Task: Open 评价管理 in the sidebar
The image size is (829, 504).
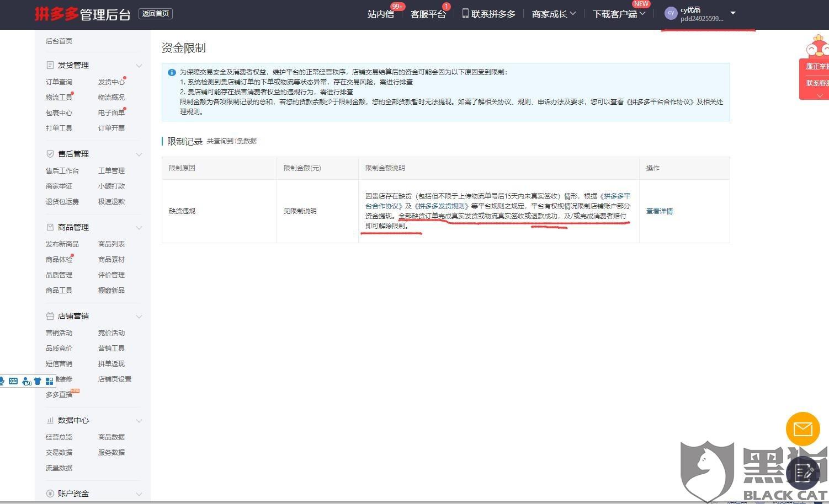Action: click(111, 275)
